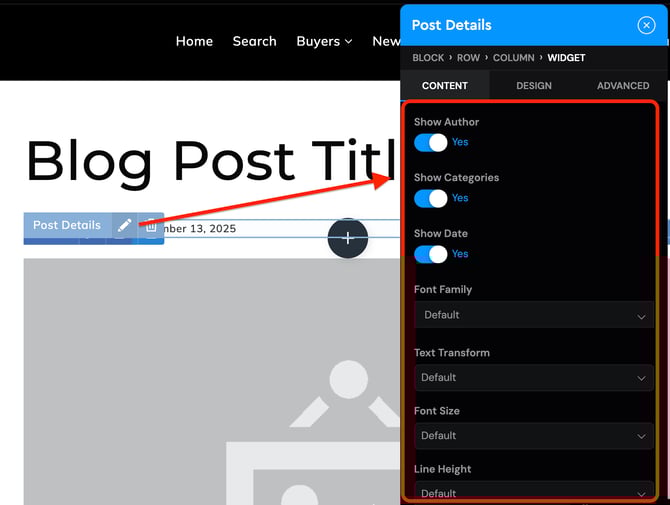Screen dimensions: 670x505
Task: Turn off the Show Date switch
Action: [x=431, y=254]
